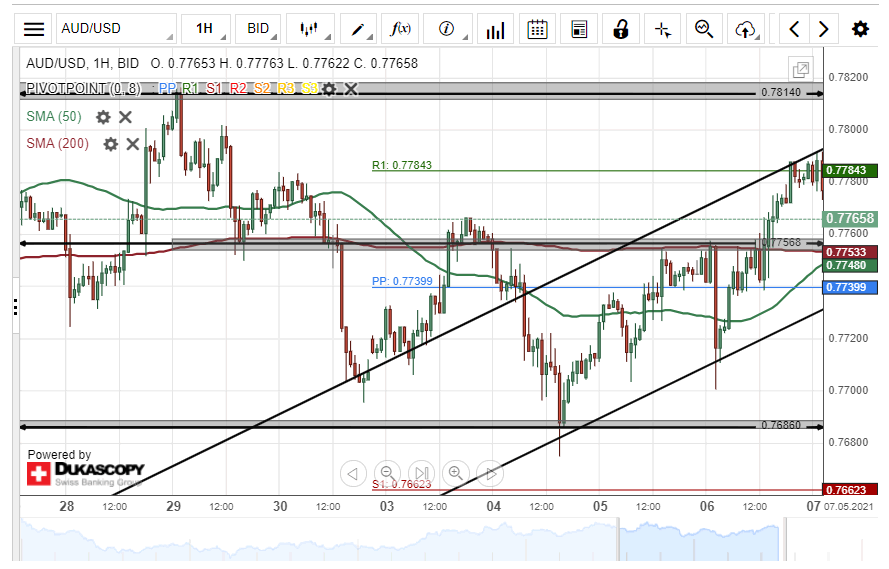Click the Dukascopy logo link
Screen dimensions: 889x569
86,474
